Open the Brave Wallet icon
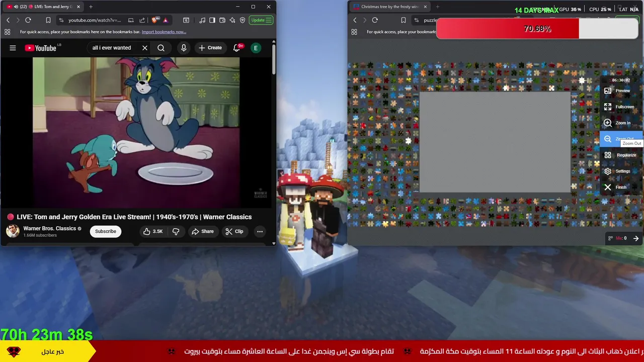Image resolution: width=644 pixels, height=362 pixels. pyautogui.click(x=222, y=20)
